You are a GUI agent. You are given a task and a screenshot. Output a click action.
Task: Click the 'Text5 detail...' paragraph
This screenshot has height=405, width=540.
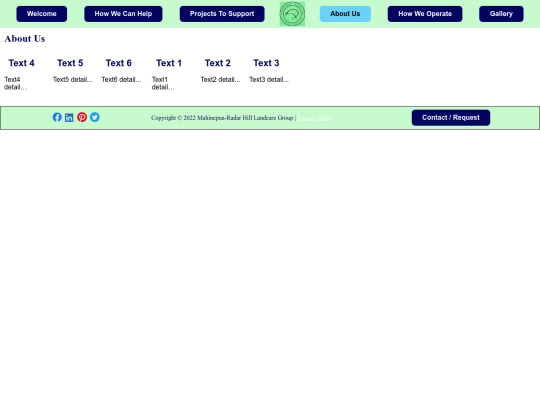point(73,80)
